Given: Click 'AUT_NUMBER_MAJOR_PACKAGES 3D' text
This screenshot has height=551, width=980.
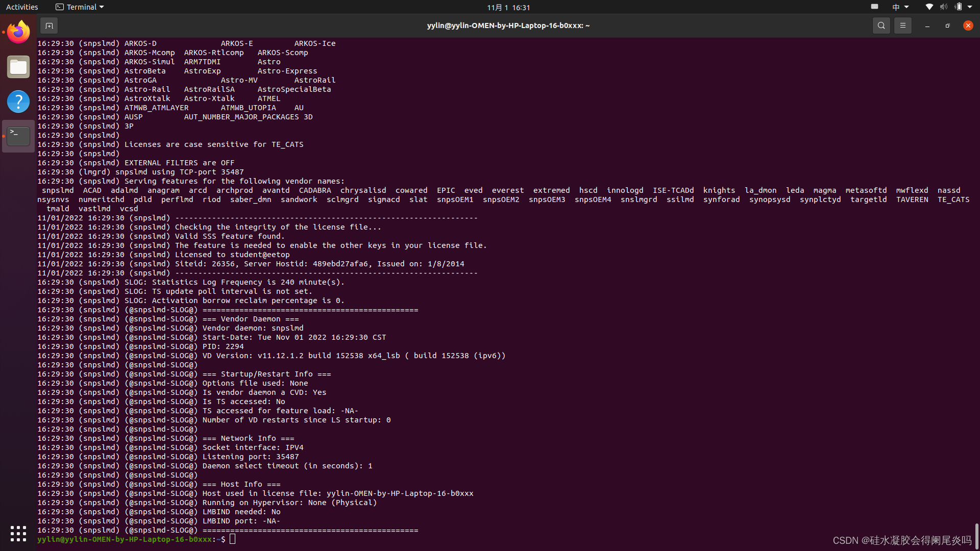Looking at the screenshot, I should [x=248, y=117].
